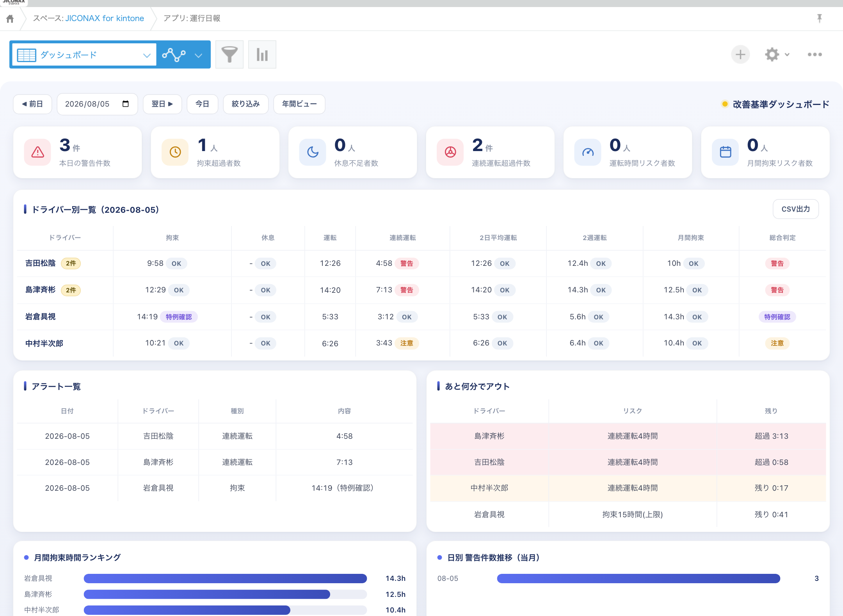Go to the kintone home icon
This screenshot has height=616, width=843.
10,18
